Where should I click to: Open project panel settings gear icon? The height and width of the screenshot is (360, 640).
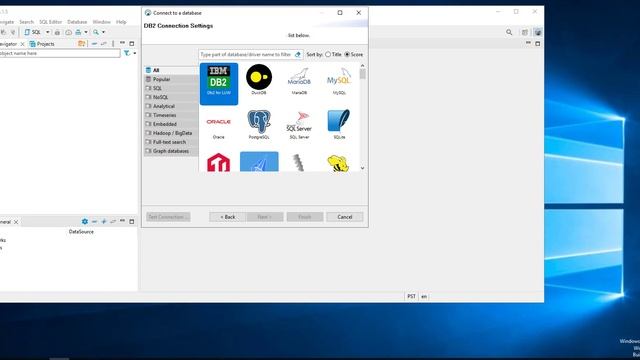(84, 221)
